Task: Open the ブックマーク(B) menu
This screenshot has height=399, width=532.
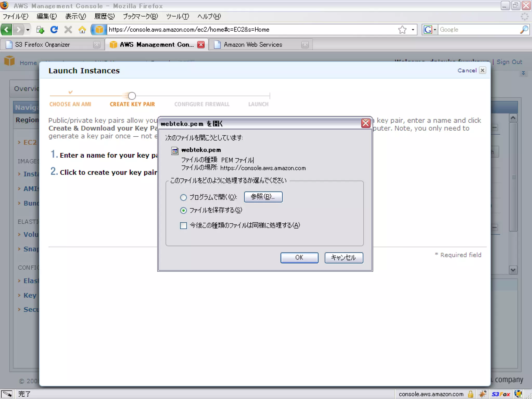Action: [x=140, y=16]
